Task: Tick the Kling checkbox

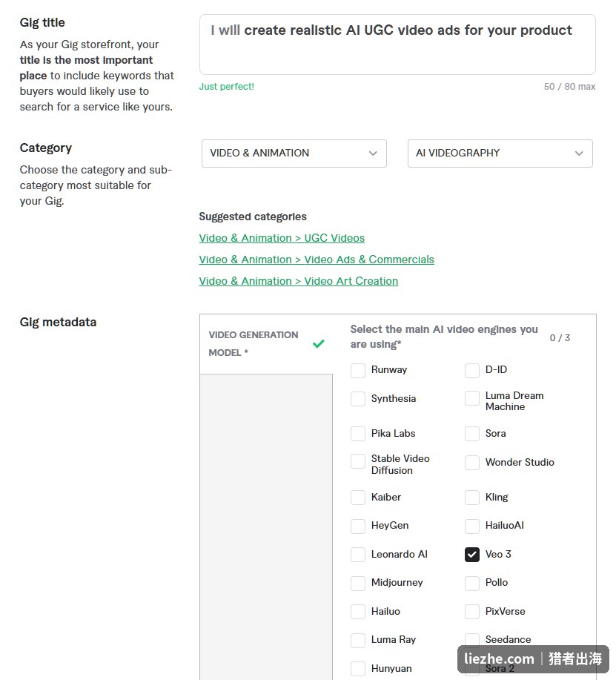Action: [x=472, y=498]
